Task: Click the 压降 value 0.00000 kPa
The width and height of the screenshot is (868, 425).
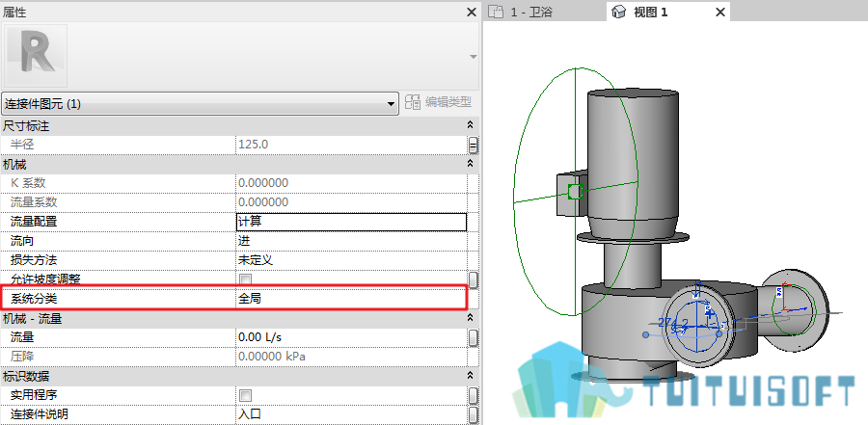Action: pyautogui.click(x=351, y=357)
